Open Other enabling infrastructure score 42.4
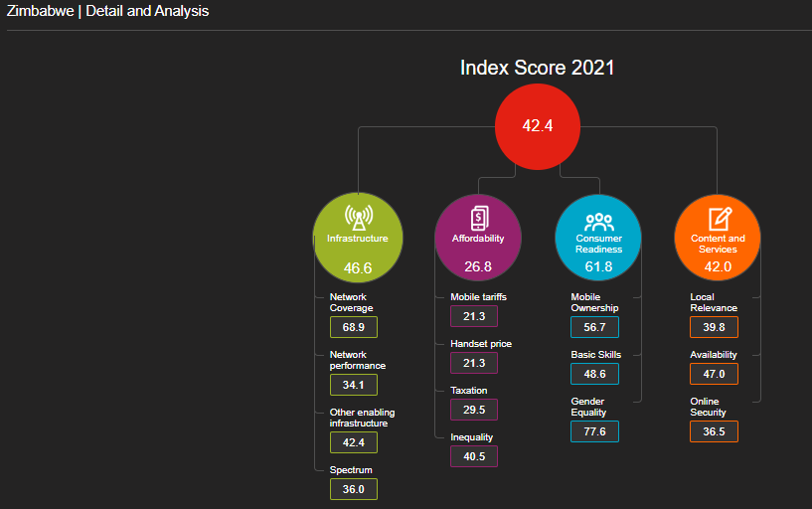This screenshot has width=812, height=509. tap(354, 442)
